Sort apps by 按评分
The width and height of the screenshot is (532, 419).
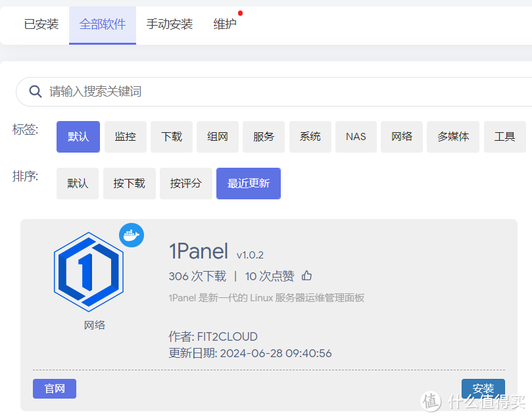click(x=185, y=184)
